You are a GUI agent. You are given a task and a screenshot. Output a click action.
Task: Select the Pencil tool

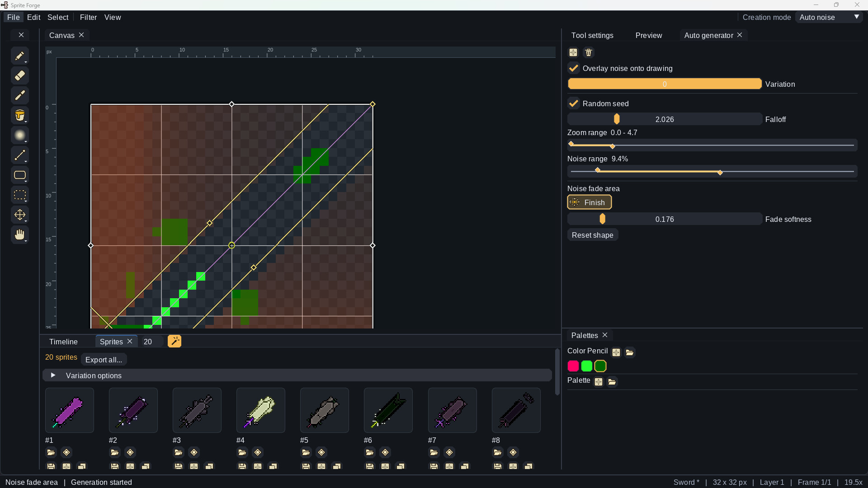coord(19,56)
